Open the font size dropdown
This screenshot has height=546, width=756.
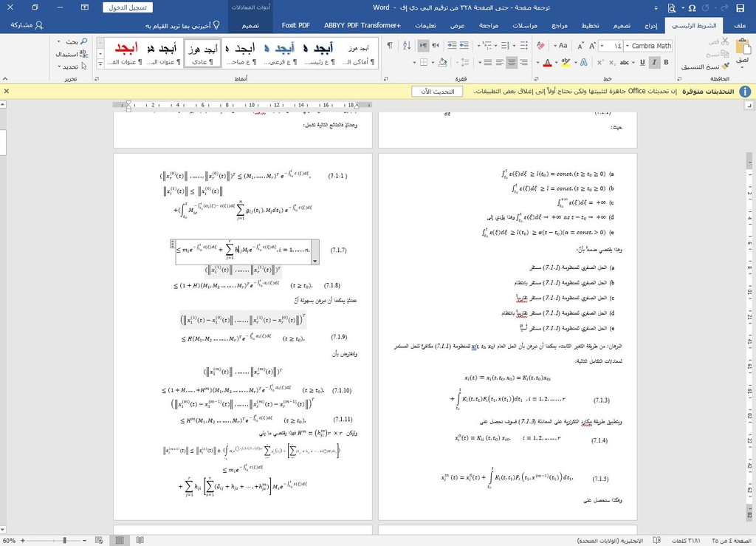click(602, 47)
